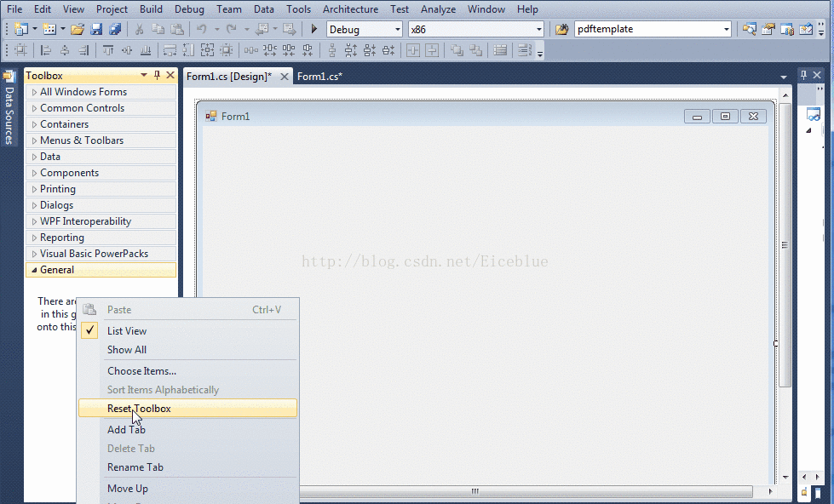Click the Navigate Forward icon
834x504 pixels.
290,29
